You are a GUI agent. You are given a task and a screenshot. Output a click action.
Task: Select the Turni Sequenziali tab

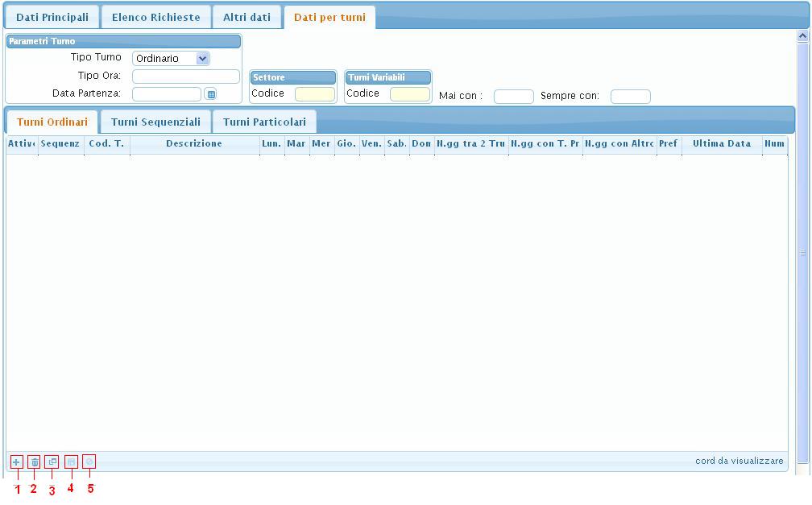click(x=155, y=122)
